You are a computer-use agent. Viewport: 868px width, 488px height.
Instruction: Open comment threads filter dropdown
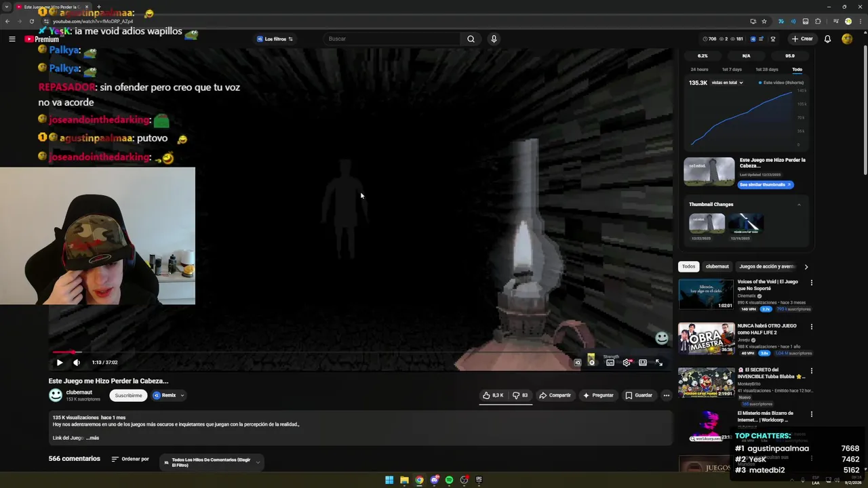[212, 462]
